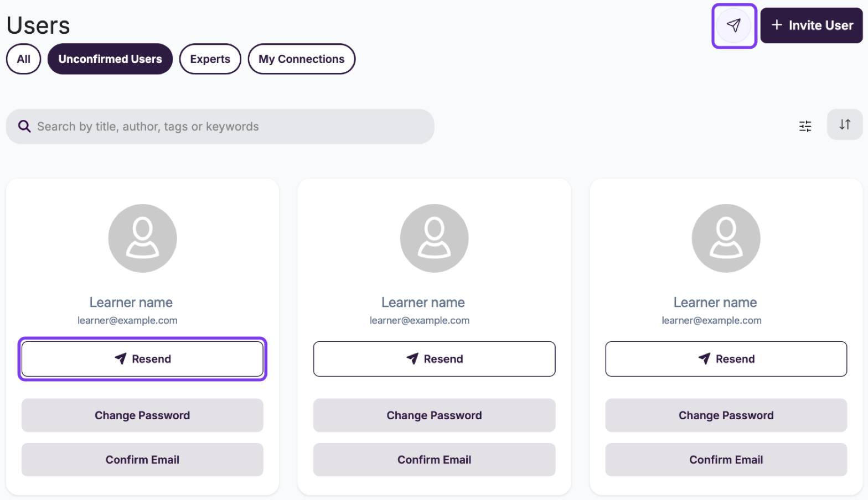The width and height of the screenshot is (868, 500).
Task: Resend invite for the third learner card
Action: tap(726, 359)
